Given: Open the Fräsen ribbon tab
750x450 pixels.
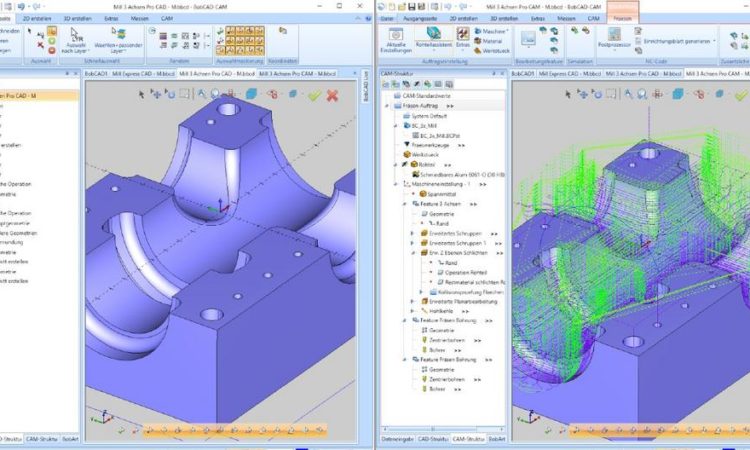Looking at the screenshot, I should pos(621,18).
